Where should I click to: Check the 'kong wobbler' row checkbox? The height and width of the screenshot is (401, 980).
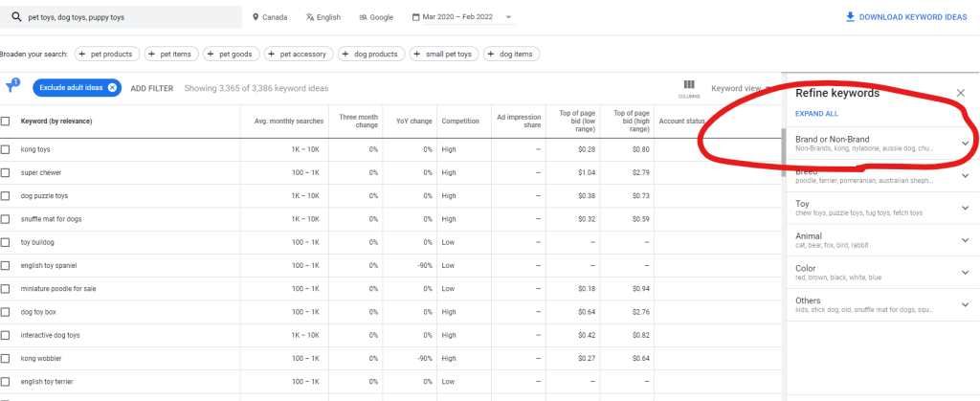pyautogui.click(x=5, y=359)
